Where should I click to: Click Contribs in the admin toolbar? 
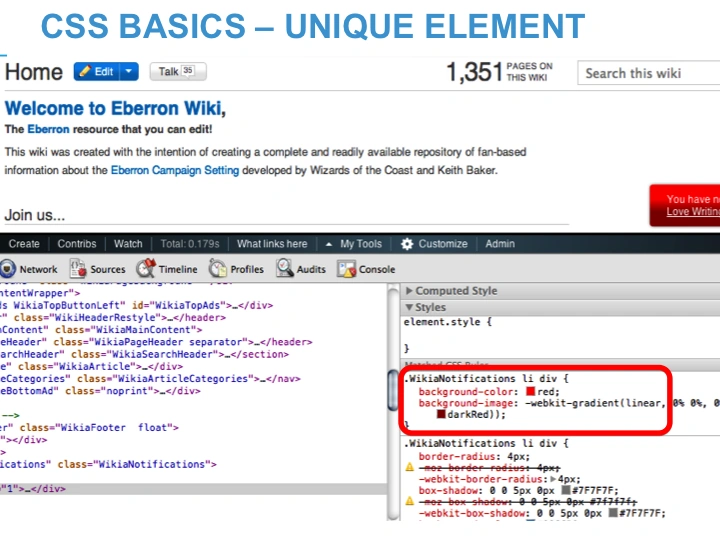pos(77,244)
